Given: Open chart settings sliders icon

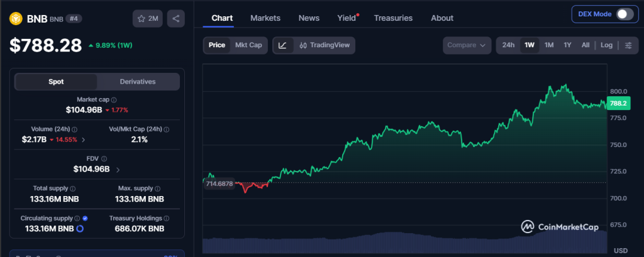Looking at the screenshot, I should pyautogui.click(x=628, y=45).
